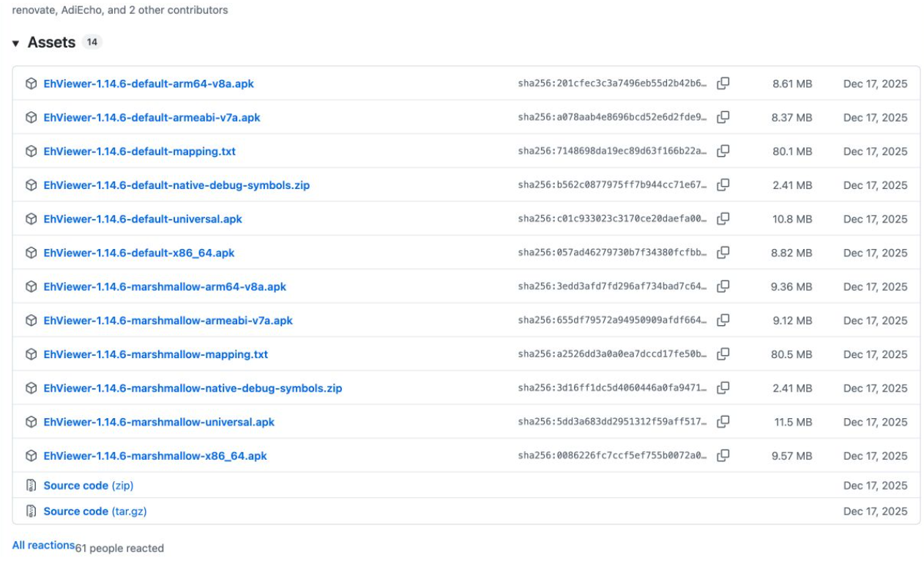Download EhViewer-1.14.6-marshmallow-native-debug-symbols.zip
Image resolution: width=924 pixels, height=580 pixels.
tap(193, 388)
